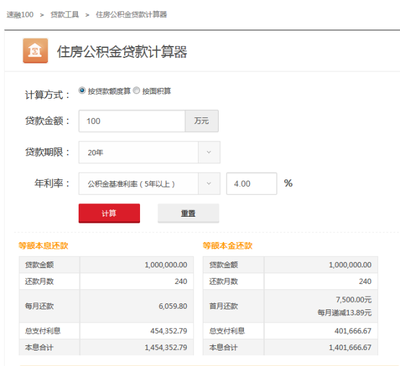Click 住房公积金贷款计算器 breadcrumb item
The width and height of the screenshot is (400, 366).
[x=131, y=15]
